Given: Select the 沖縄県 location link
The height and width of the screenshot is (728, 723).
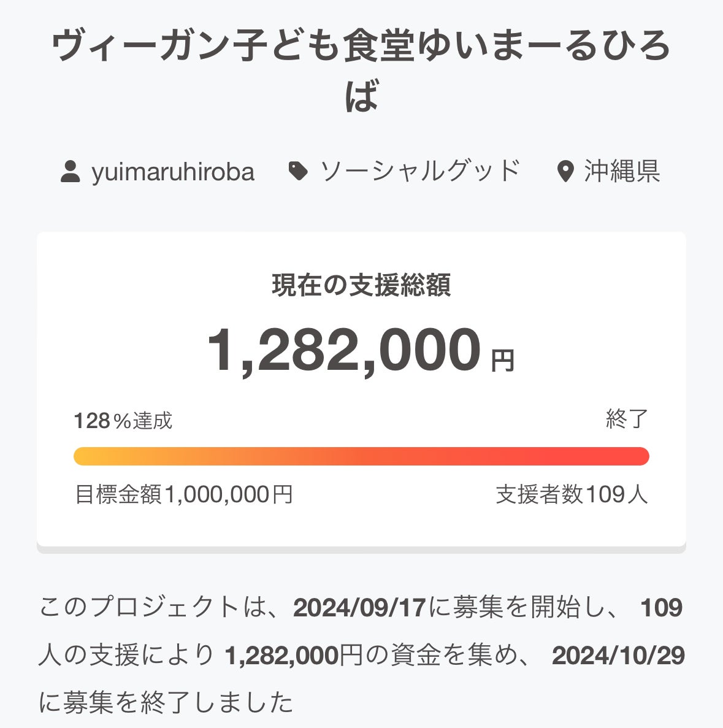Looking at the screenshot, I should tap(621, 171).
